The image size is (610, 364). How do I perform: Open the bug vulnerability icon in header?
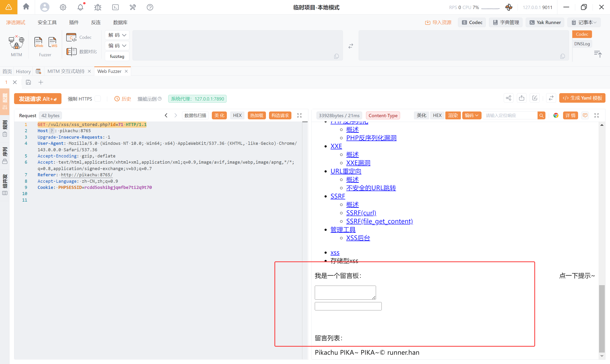point(98,7)
